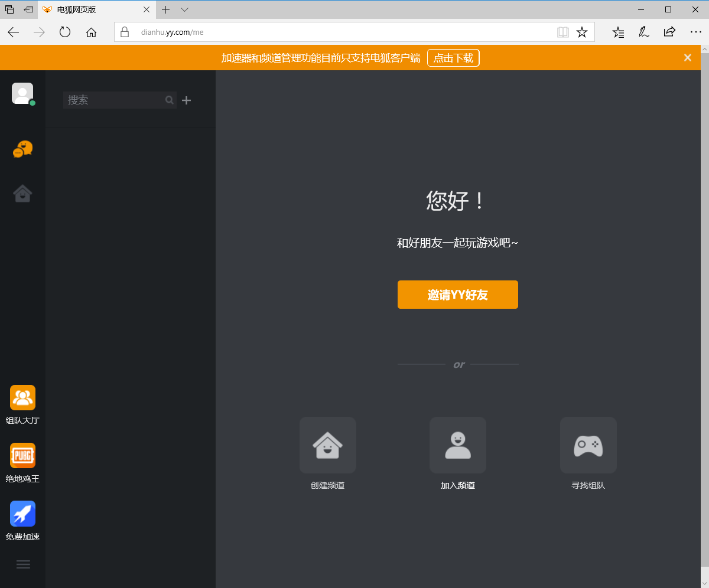Open the house channel icon in sidebar
The width and height of the screenshot is (709, 588).
coord(22,193)
